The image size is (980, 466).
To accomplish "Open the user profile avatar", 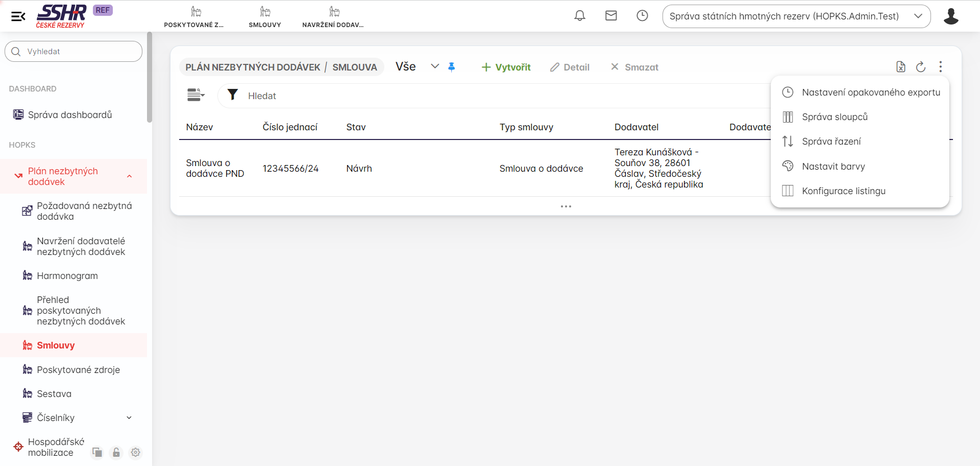I will click(x=951, y=16).
